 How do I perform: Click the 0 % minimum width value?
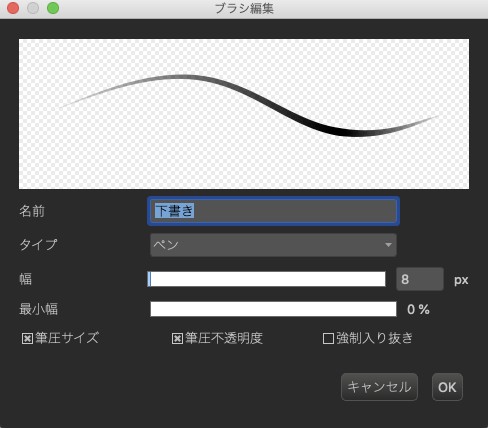click(418, 310)
